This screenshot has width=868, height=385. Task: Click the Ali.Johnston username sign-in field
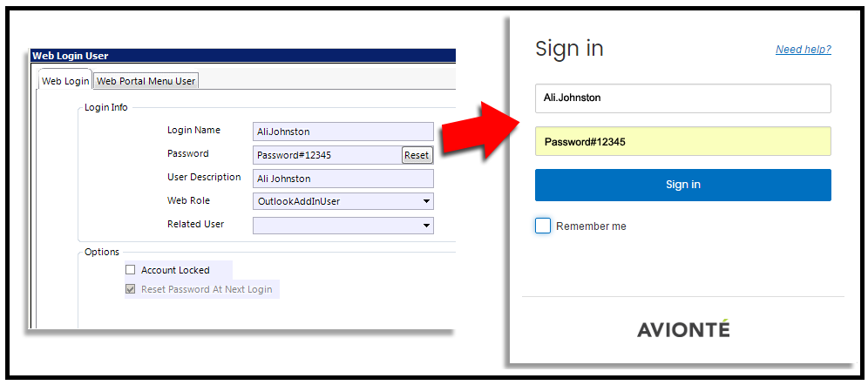pyautogui.click(x=683, y=98)
